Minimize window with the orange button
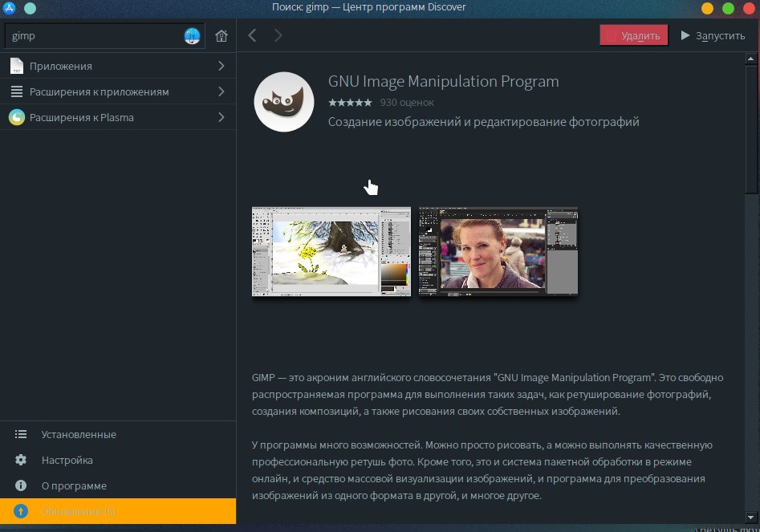This screenshot has width=760, height=532. 707,8
